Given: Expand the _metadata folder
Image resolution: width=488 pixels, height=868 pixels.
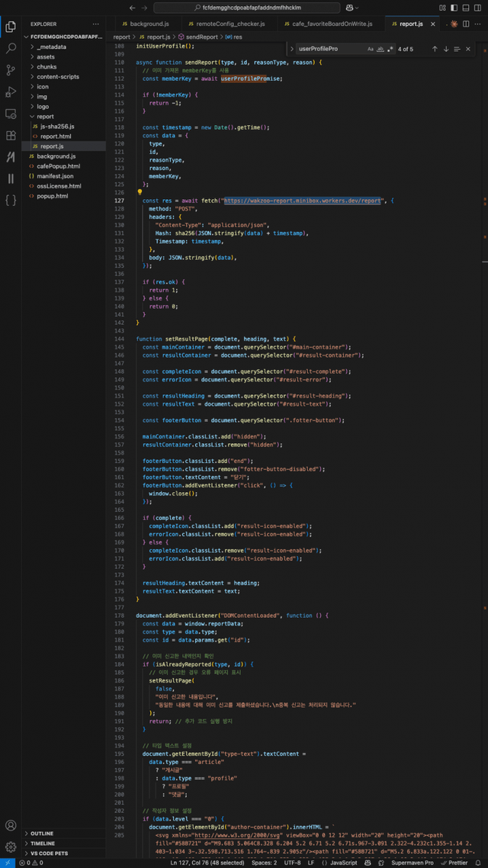Looking at the screenshot, I should pyautogui.click(x=52, y=47).
